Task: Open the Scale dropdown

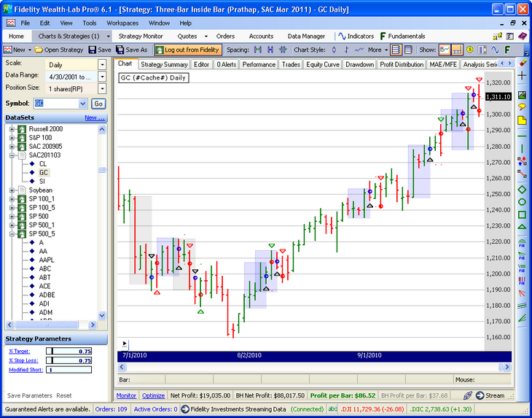Action: click(x=102, y=65)
